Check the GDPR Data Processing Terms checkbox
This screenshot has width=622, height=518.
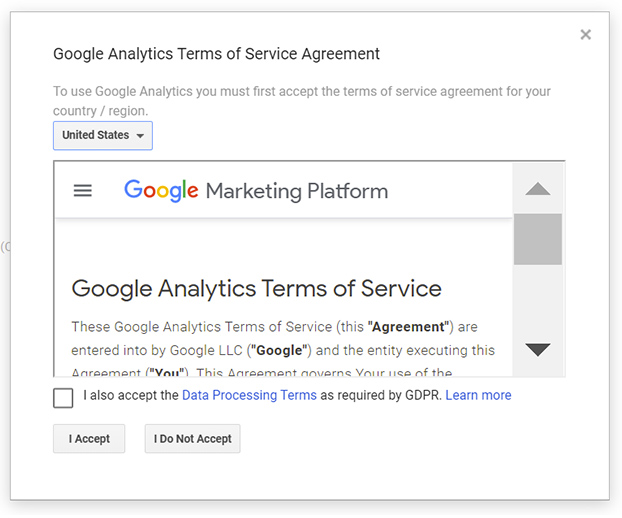(x=63, y=398)
